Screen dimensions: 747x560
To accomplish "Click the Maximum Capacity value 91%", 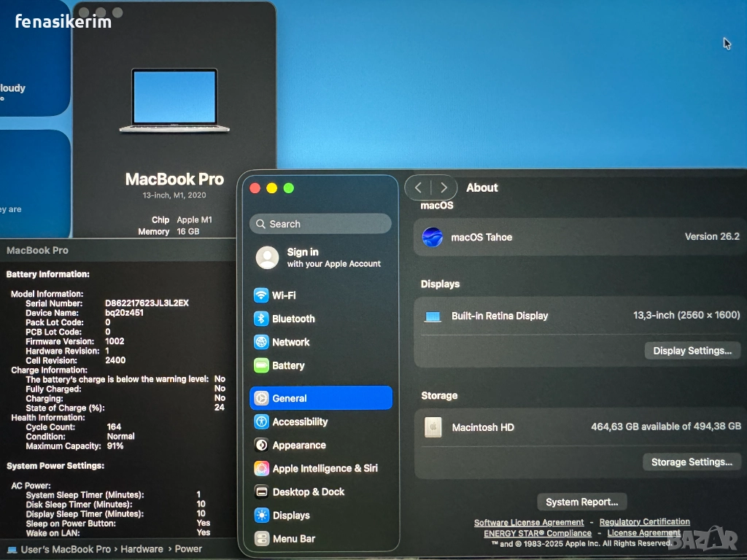I will (x=115, y=446).
